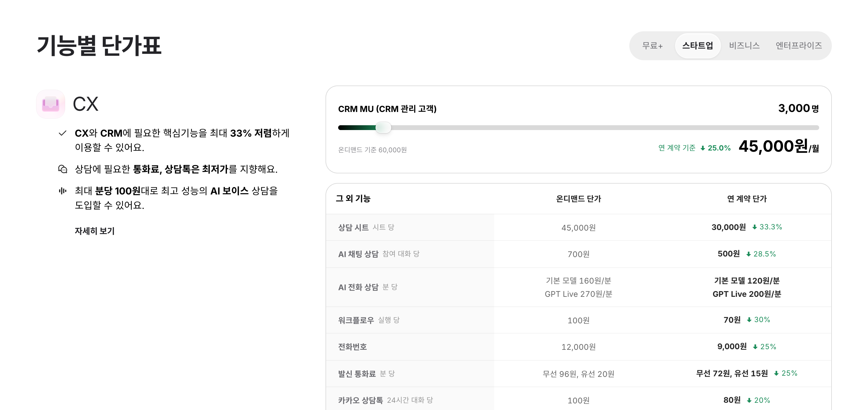Click the 온디맨드 단가 column header
Screen dimensions: 868x410
click(578, 199)
